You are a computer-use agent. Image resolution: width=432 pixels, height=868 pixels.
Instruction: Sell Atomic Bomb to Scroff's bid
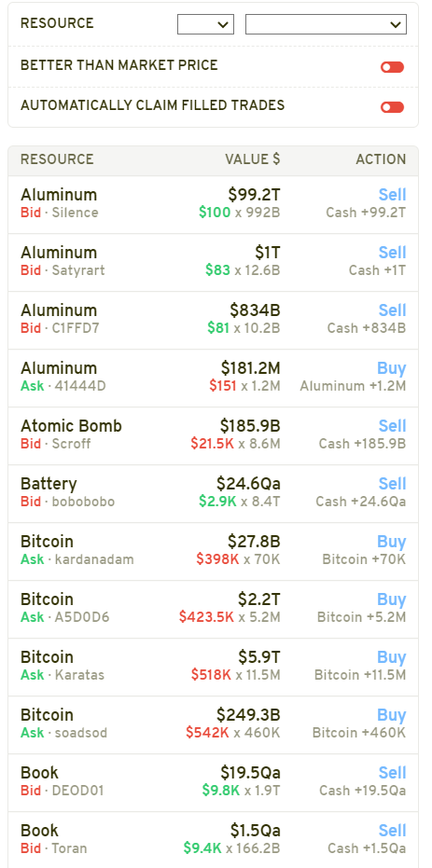tap(392, 426)
